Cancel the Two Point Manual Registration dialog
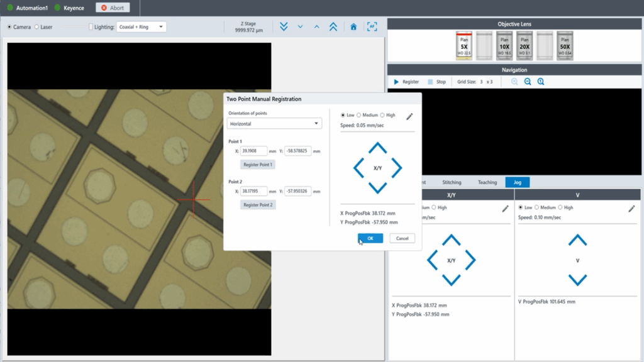644x362 pixels. click(402, 238)
